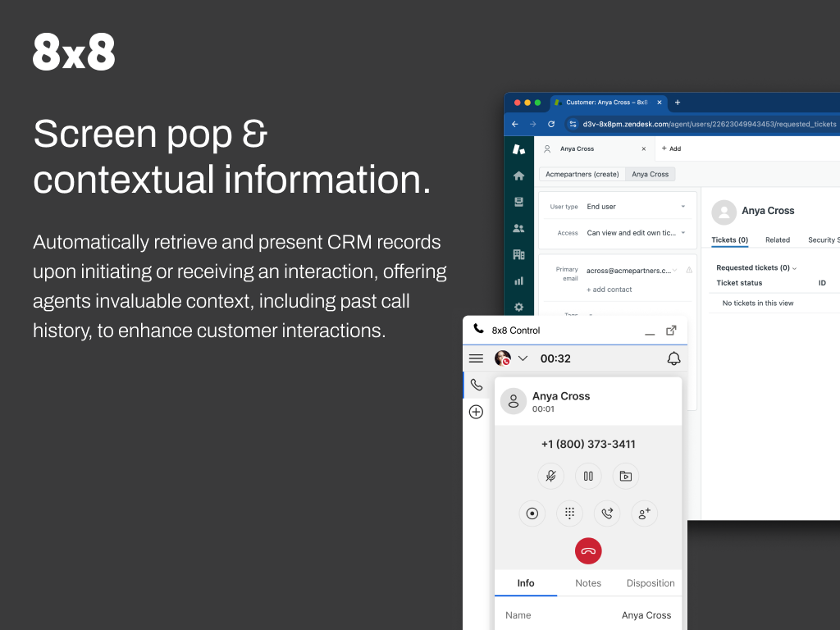Open the 8x8 Control hamburger menu
Screen dimensions: 840x630
coord(476,358)
